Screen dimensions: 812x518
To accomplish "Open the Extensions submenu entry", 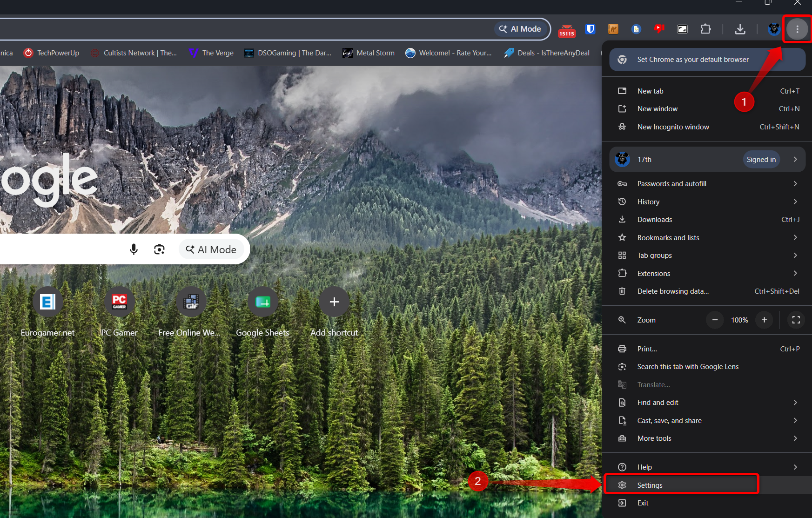I will (x=707, y=273).
